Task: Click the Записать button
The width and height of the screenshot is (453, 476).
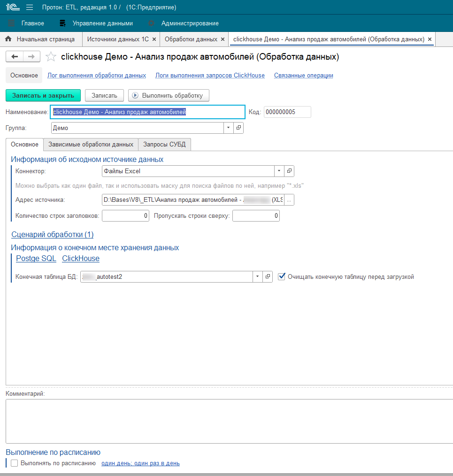Action: [x=104, y=95]
